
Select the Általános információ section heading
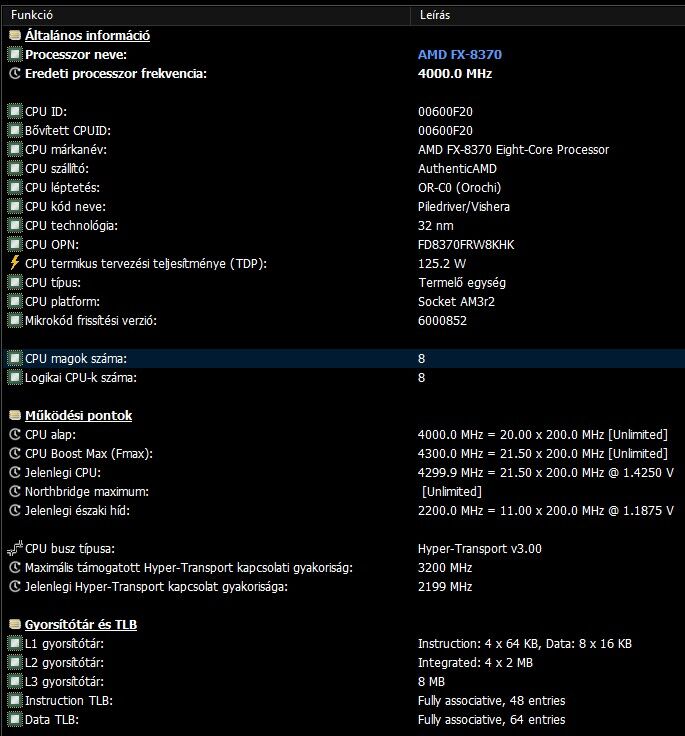coord(87,36)
